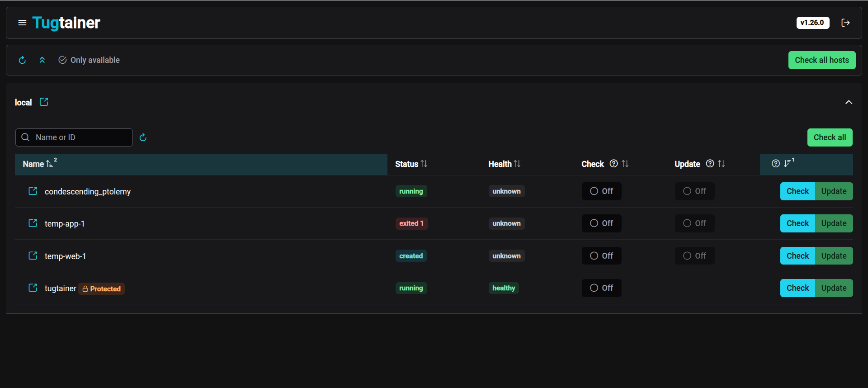
Task: Open the hamburger navigation menu
Action: click(x=22, y=23)
